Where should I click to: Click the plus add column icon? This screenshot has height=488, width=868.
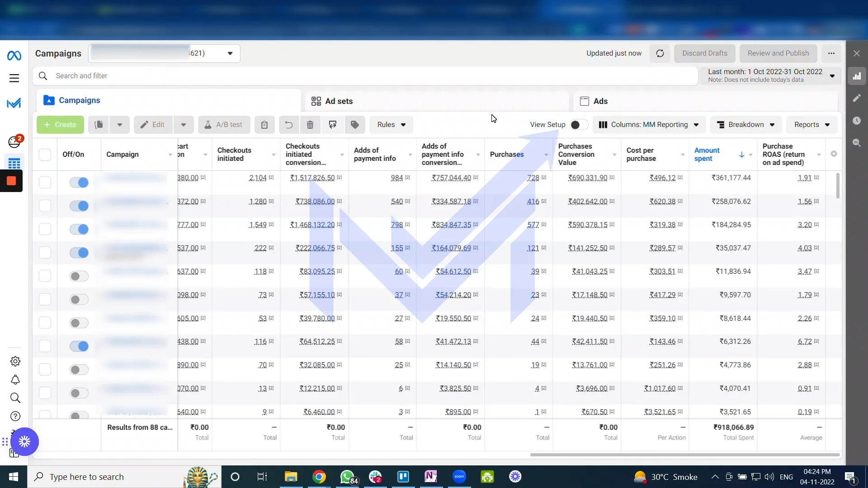click(834, 154)
